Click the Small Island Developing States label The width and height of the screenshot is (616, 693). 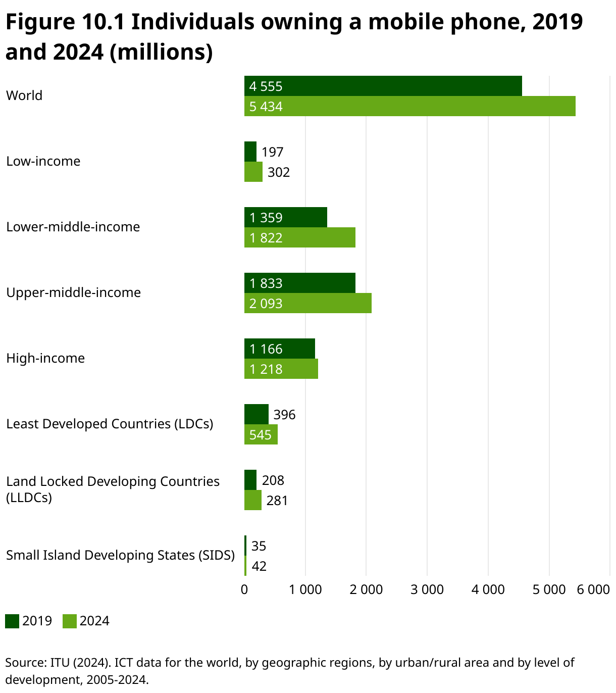[x=121, y=555]
